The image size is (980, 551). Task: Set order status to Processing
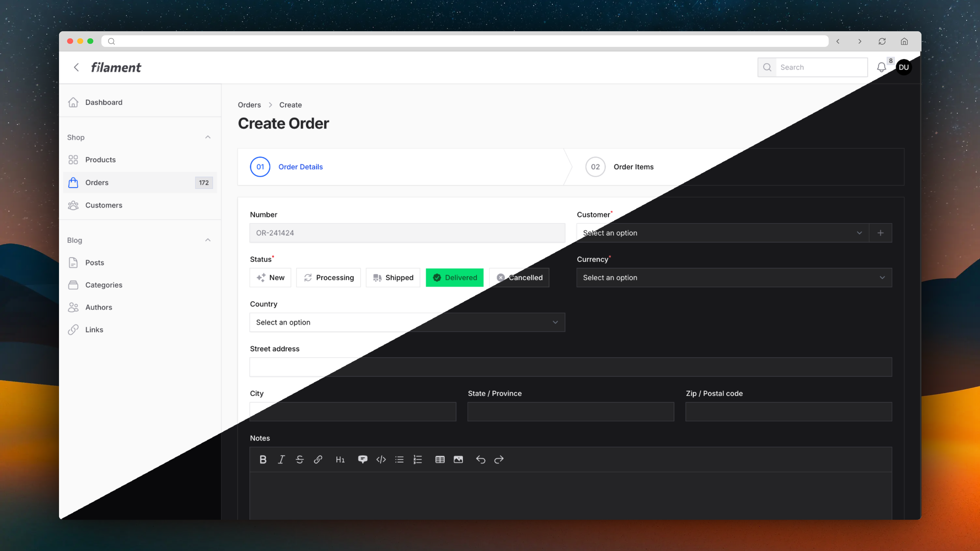click(x=329, y=278)
